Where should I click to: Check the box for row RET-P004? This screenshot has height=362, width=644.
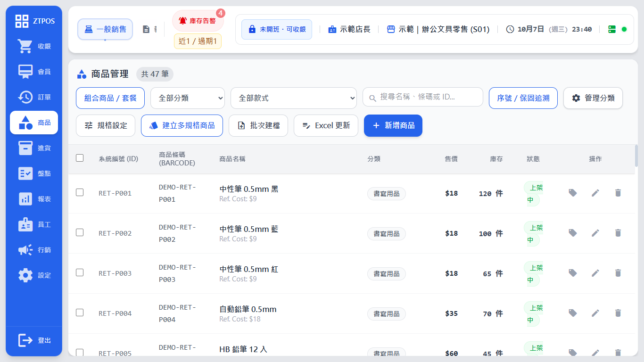80,313
